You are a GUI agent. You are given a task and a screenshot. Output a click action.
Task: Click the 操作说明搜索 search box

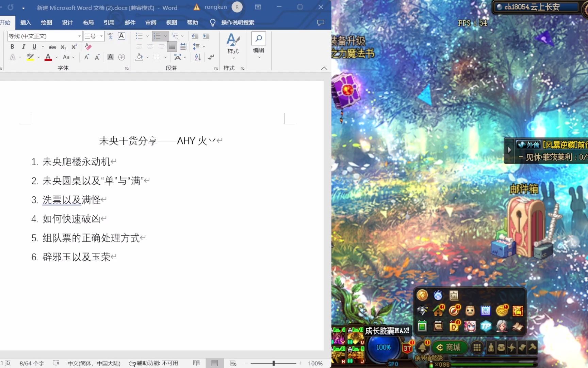(x=238, y=22)
